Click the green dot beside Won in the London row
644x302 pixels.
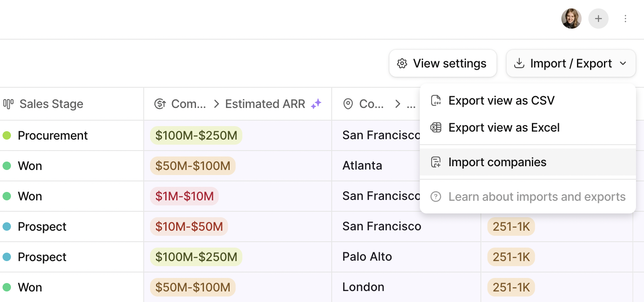(x=7, y=287)
